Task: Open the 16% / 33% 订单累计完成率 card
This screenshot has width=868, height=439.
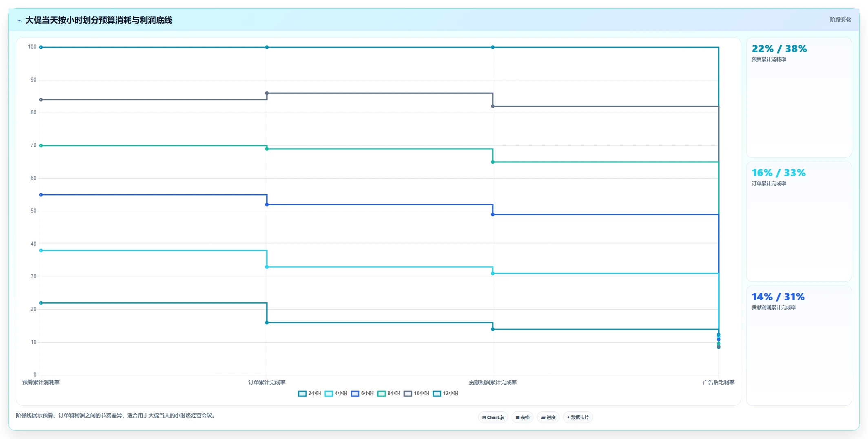Action: pos(799,222)
